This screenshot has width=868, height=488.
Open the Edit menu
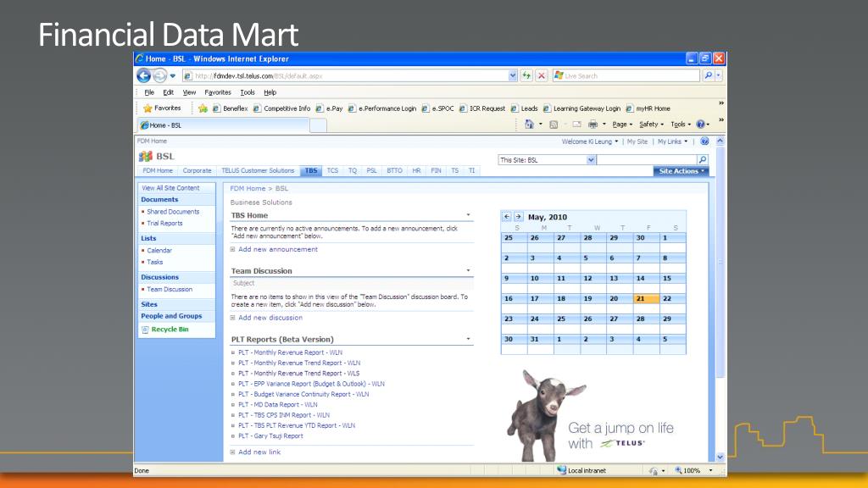coord(169,92)
